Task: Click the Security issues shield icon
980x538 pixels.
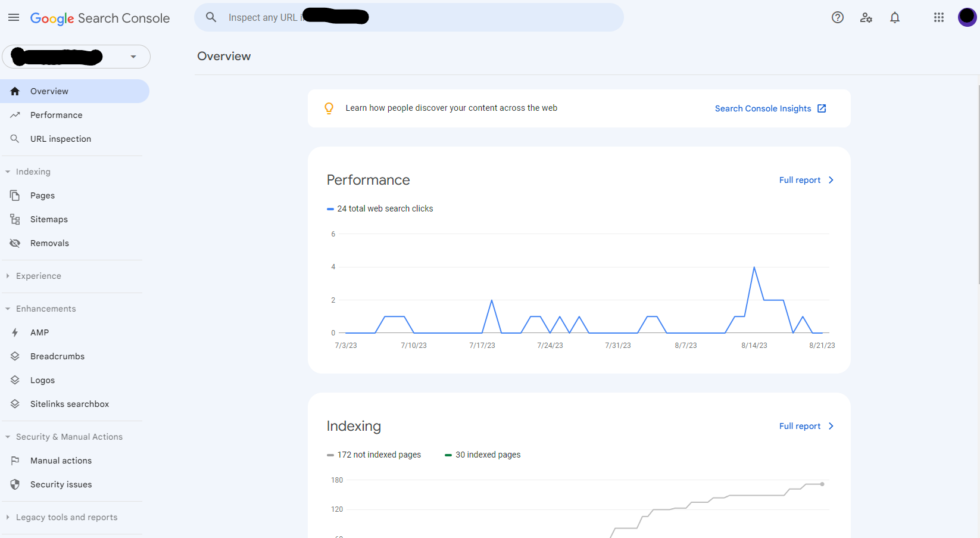Action: click(15, 484)
